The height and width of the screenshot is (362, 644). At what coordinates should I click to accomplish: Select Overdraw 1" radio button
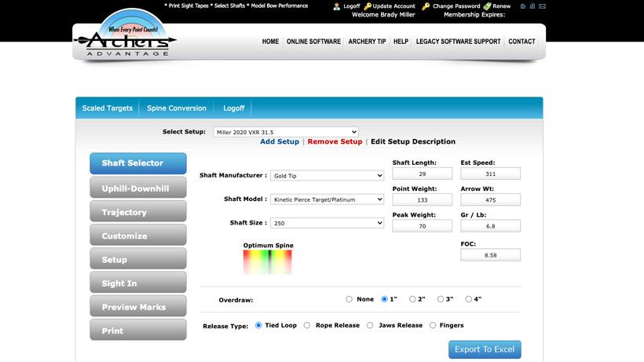point(384,299)
